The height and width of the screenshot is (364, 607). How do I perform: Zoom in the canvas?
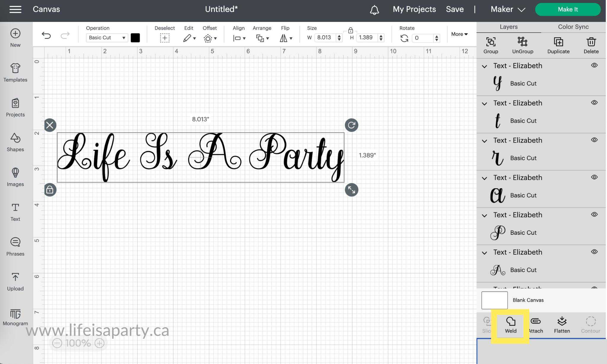[99, 343]
